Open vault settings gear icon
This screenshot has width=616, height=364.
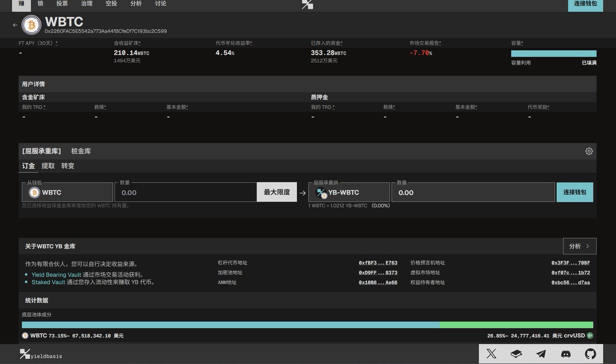point(589,151)
